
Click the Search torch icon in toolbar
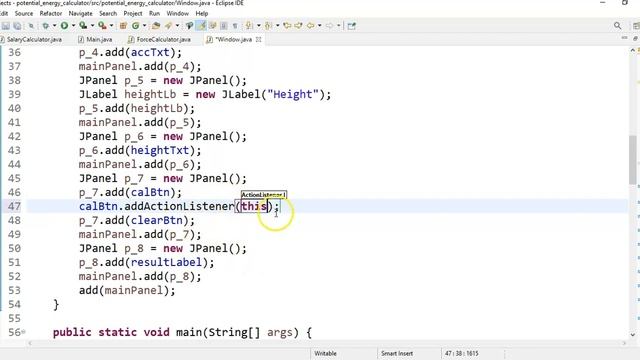click(189, 26)
